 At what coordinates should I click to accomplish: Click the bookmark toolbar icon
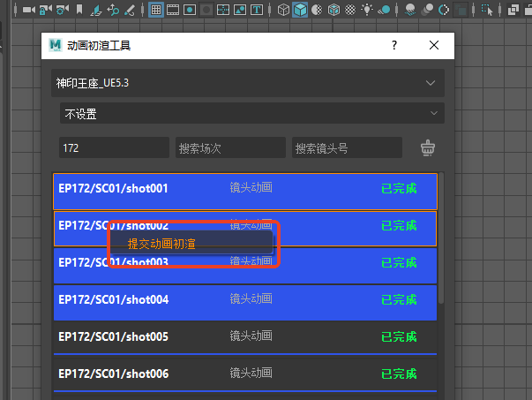(80, 11)
